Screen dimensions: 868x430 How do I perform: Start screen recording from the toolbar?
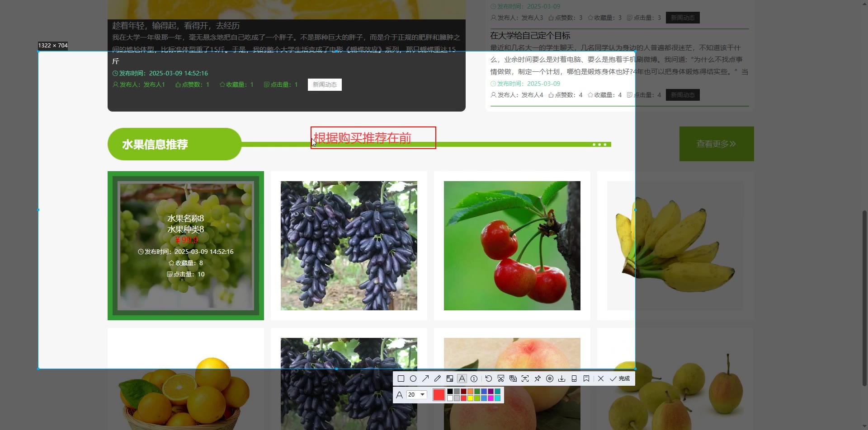pyautogui.click(x=550, y=379)
